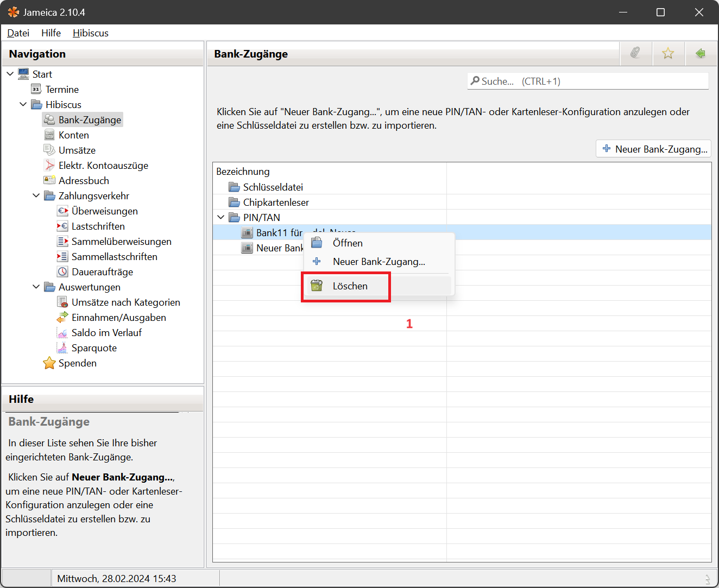Collapse the Auswertungen node
The image size is (719, 588).
pos(36,287)
